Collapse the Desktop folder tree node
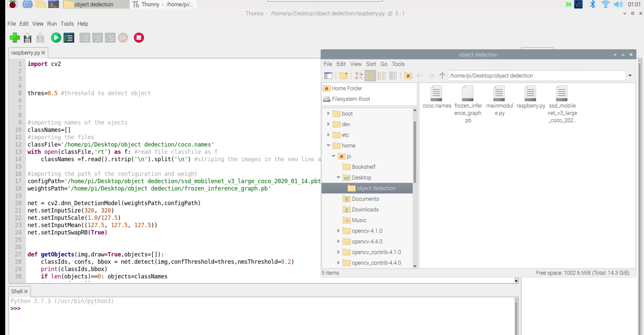 pos(338,177)
